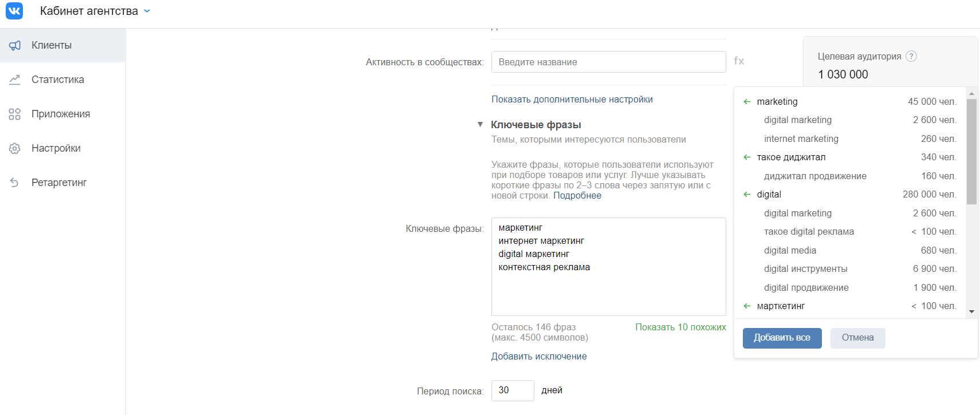Click inside the Ключевые фразы text area
The width and height of the screenshot is (980, 415).
[608, 267]
